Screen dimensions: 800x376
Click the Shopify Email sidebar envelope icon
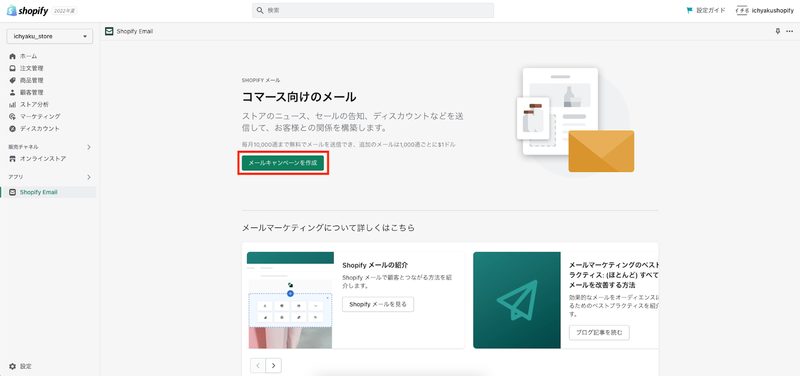point(13,192)
